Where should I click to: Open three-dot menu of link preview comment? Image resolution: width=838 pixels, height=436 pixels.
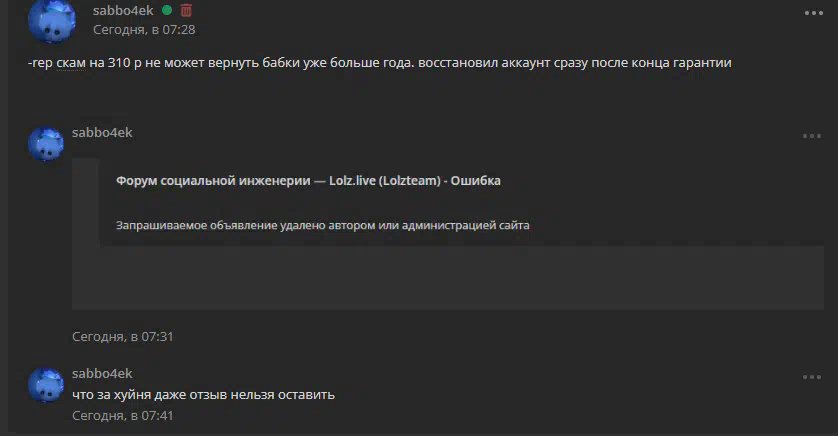pyautogui.click(x=812, y=136)
